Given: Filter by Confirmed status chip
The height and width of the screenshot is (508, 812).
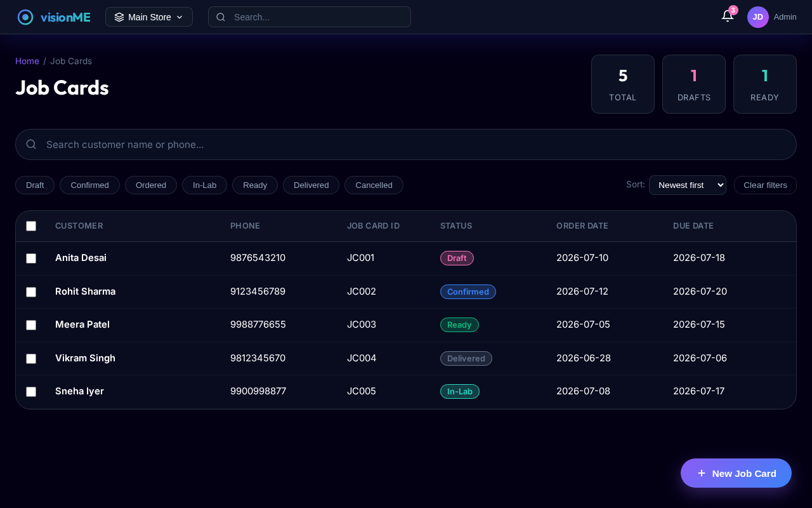Looking at the screenshot, I should [x=89, y=185].
